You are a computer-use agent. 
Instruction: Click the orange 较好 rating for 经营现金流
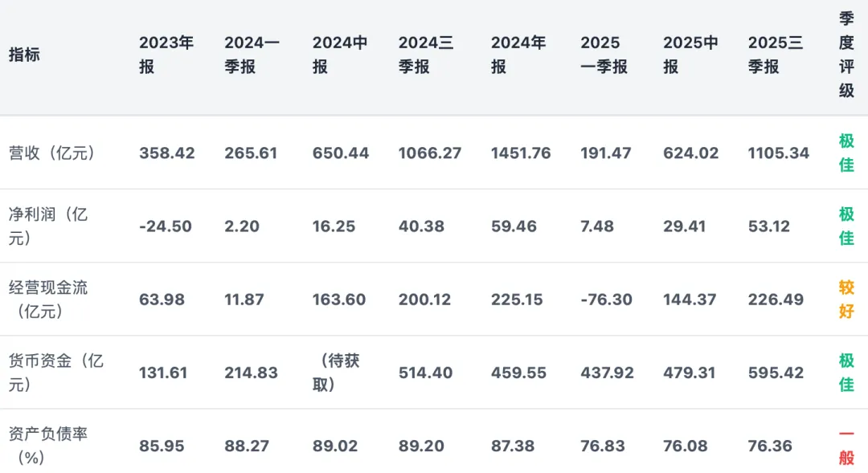pos(846,299)
